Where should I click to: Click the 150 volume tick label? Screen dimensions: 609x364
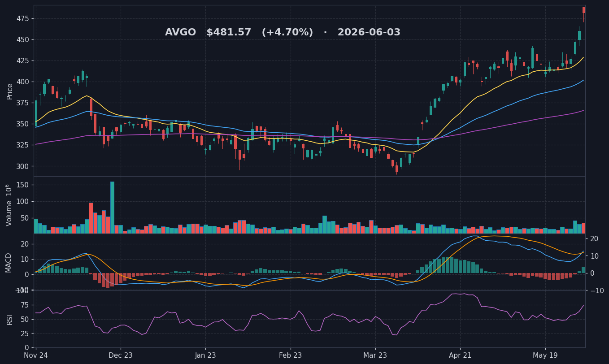pos(22,185)
